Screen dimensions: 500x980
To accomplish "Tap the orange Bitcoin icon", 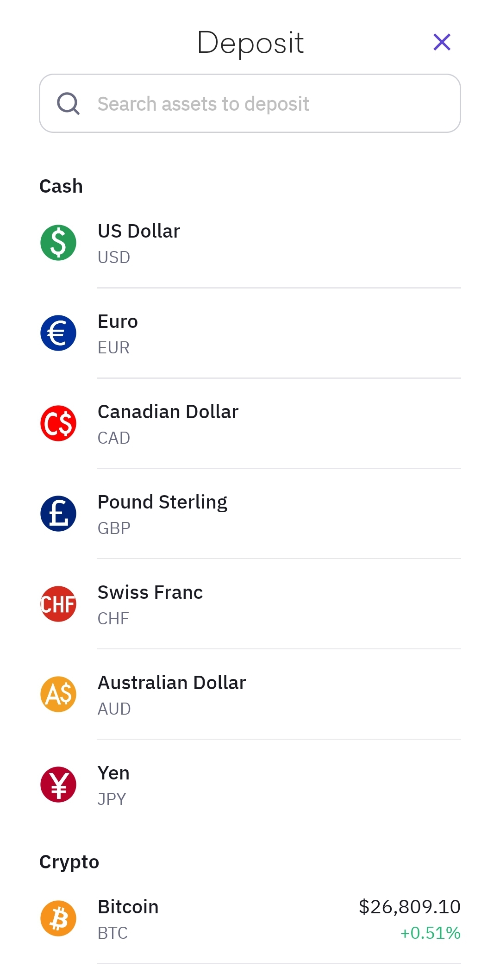I will coord(58,918).
